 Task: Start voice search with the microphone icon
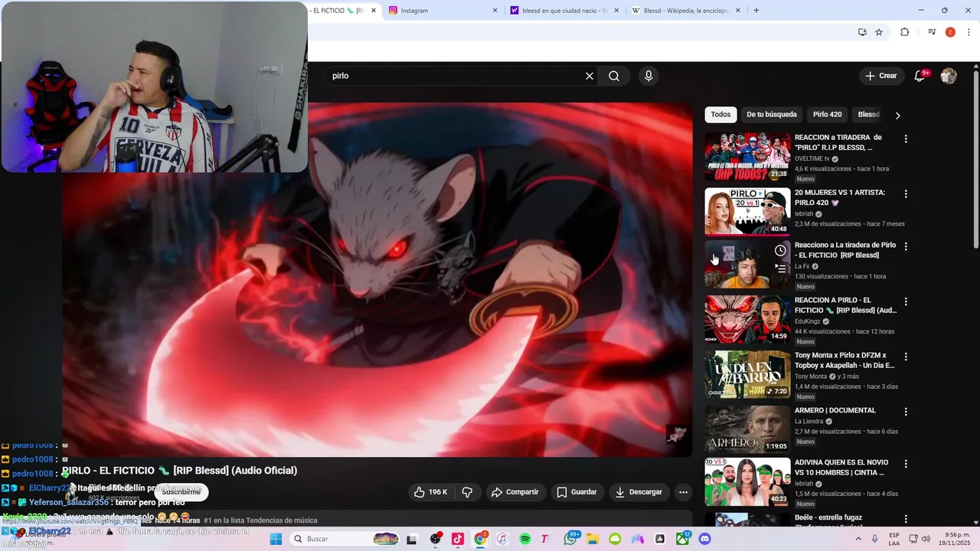click(648, 76)
